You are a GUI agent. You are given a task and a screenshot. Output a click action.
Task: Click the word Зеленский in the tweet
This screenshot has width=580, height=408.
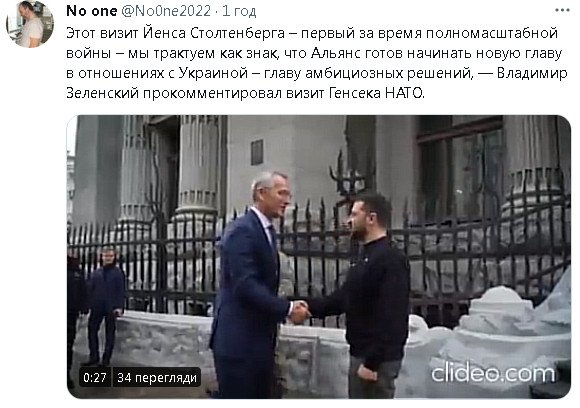coord(102,93)
